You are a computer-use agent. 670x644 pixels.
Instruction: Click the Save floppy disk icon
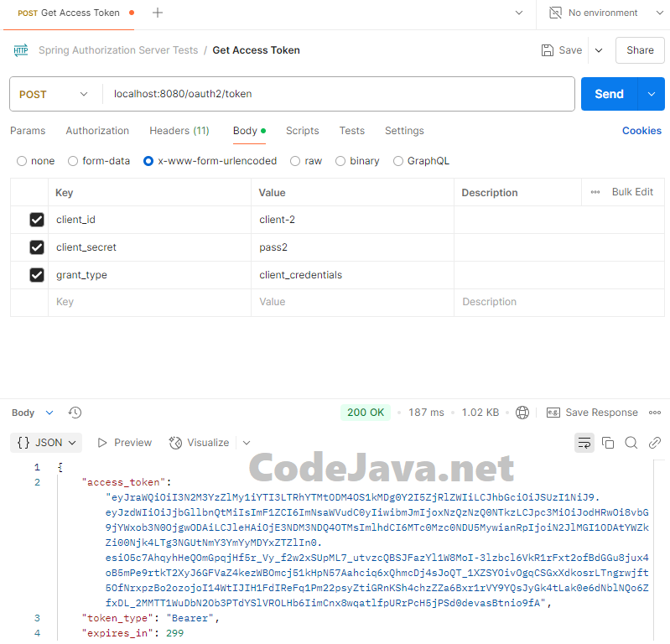coord(548,50)
